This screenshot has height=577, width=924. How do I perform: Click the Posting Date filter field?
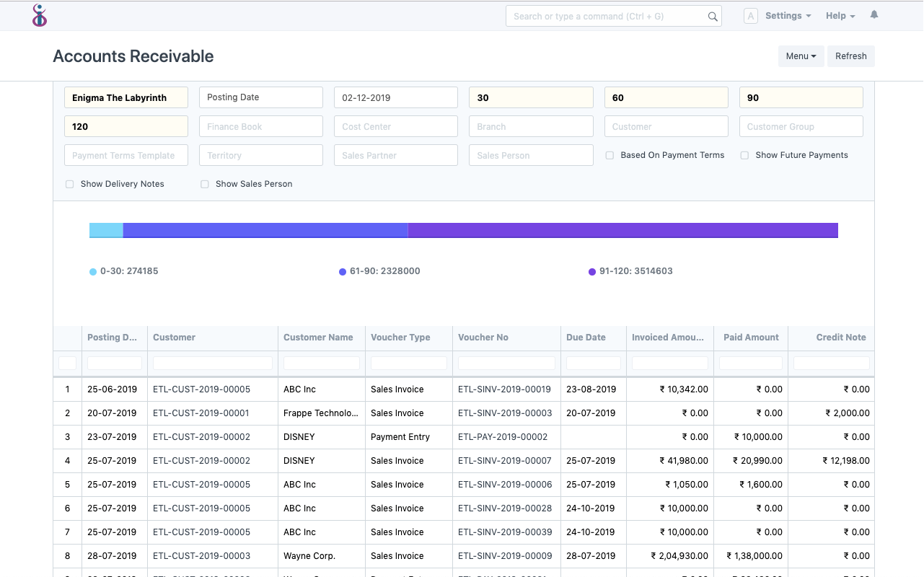point(260,97)
